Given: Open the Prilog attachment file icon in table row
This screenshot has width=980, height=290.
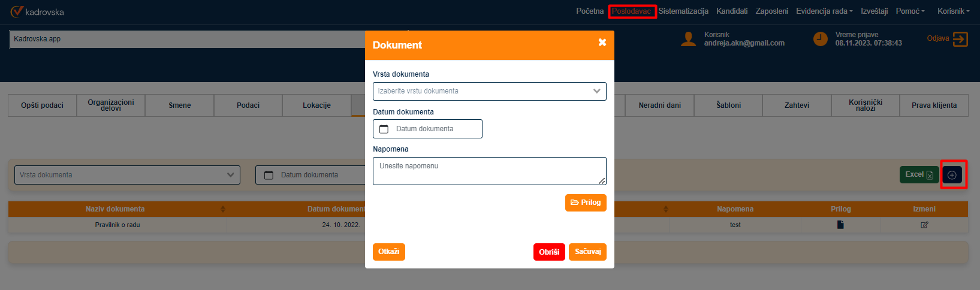Looking at the screenshot, I should point(840,225).
